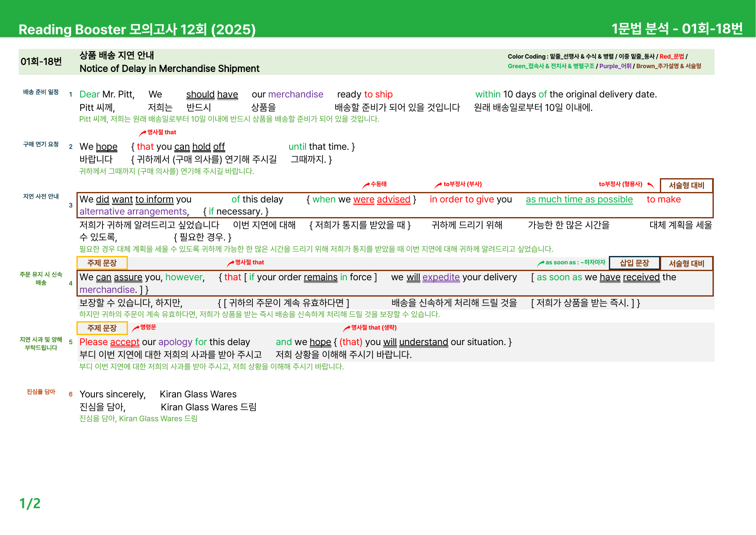Click purple 'apology' in sentence 5

click(x=175, y=342)
